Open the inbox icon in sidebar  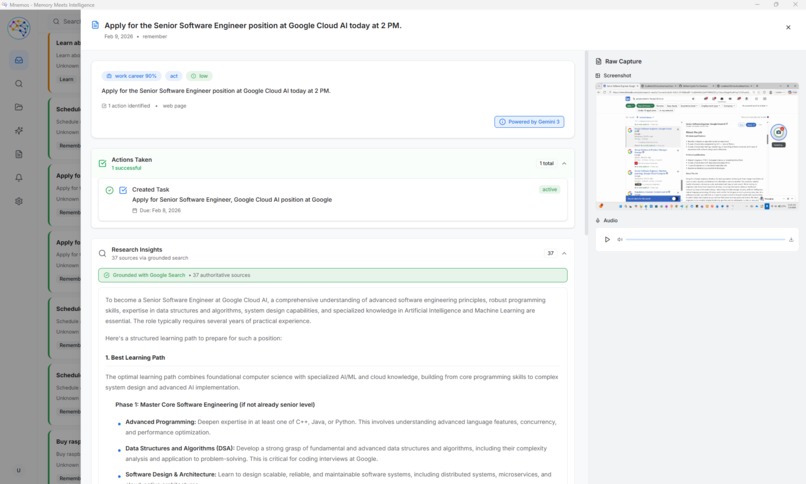pyautogui.click(x=19, y=60)
